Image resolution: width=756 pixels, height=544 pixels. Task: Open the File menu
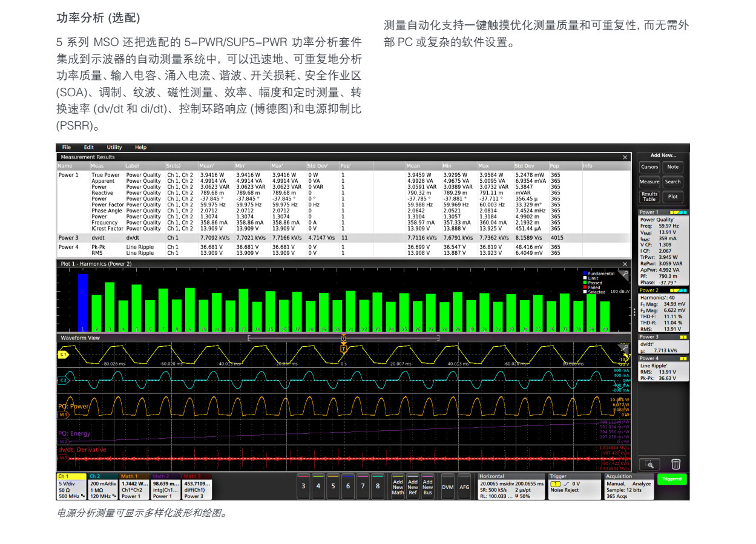[x=67, y=147]
